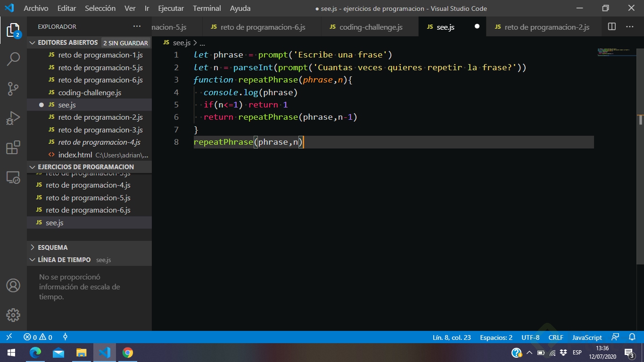The image size is (644, 362).
Task: Open notifications bell in status bar
Action: tap(632, 337)
